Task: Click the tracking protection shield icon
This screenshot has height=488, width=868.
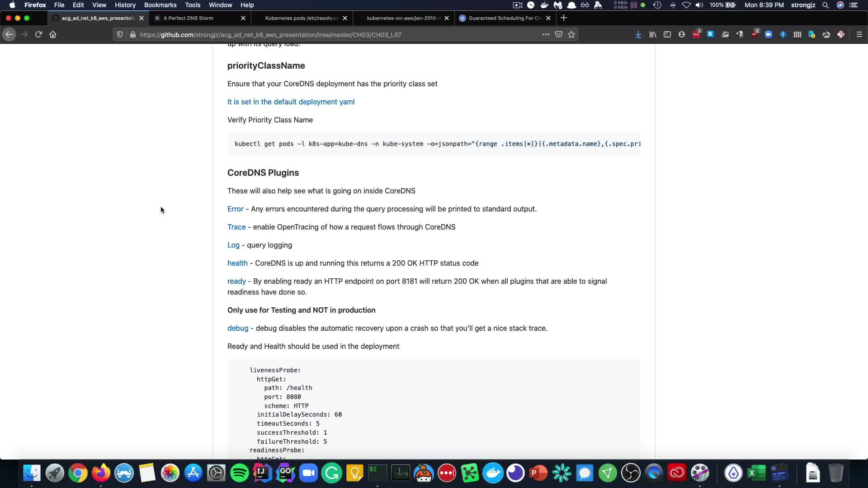Action: pyautogui.click(x=120, y=34)
